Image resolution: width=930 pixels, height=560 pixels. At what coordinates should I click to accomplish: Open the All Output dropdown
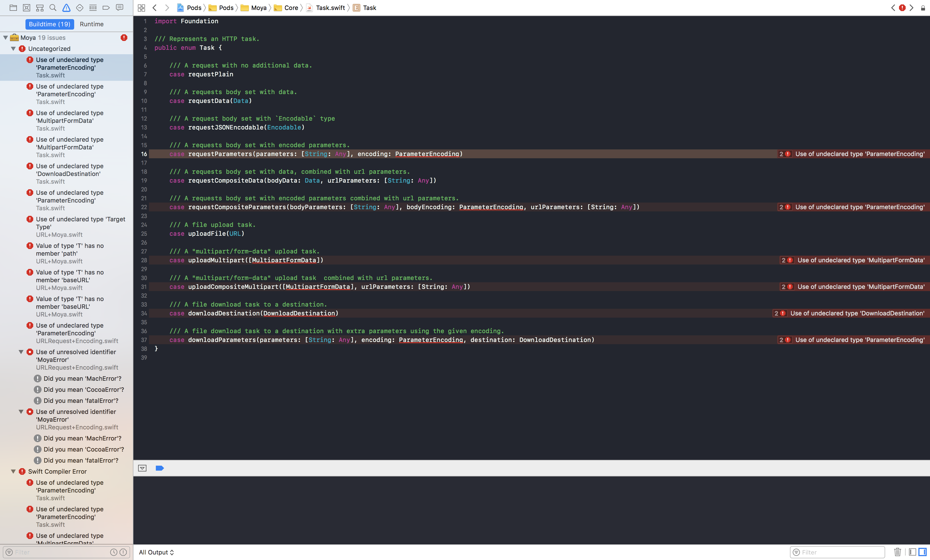[156, 552]
